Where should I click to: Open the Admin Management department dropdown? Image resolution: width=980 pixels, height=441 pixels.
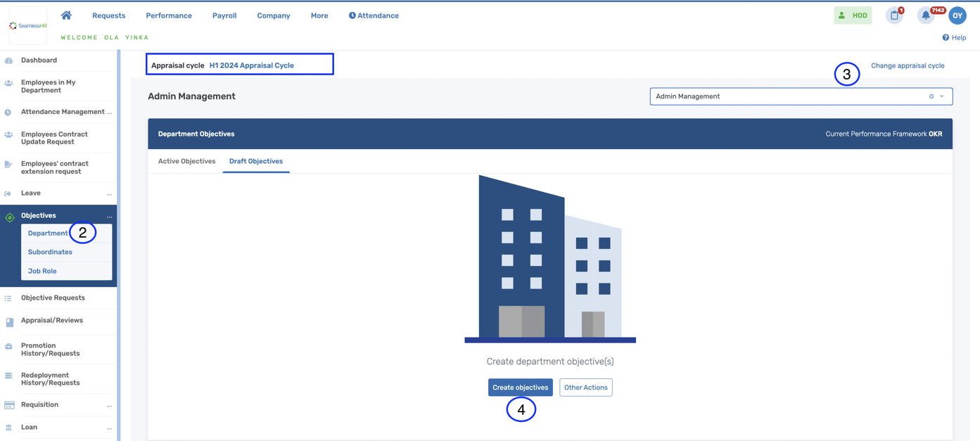pos(943,96)
